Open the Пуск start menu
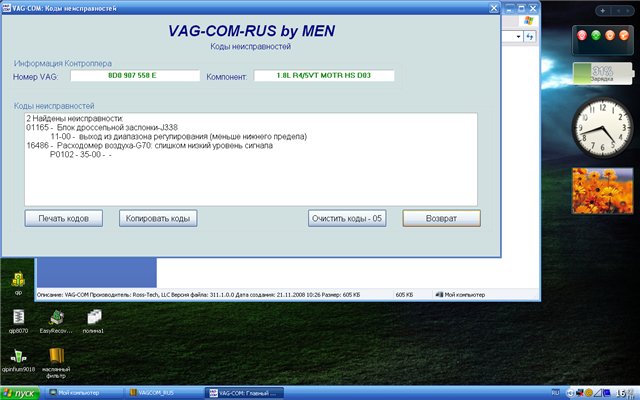 (21, 392)
